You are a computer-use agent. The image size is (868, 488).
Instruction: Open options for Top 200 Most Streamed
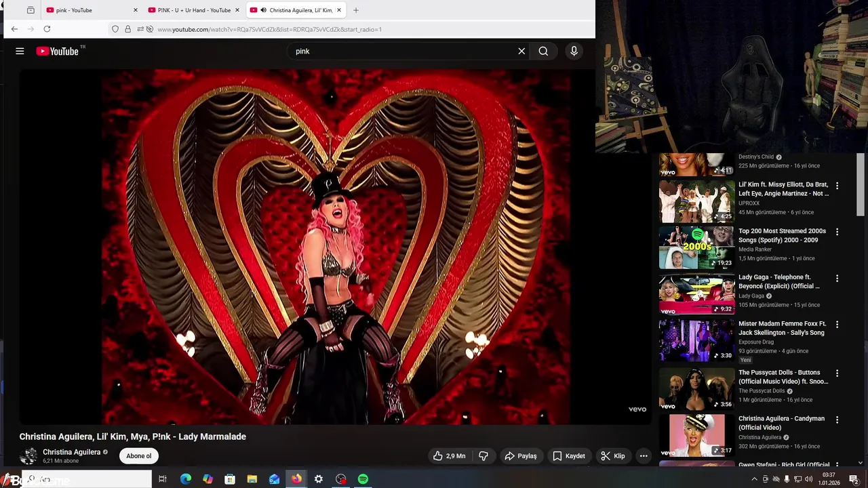tap(837, 232)
